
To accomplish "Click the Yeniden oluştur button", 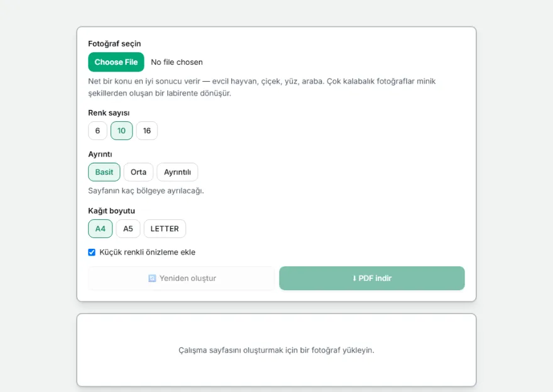I will tap(181, 278).
